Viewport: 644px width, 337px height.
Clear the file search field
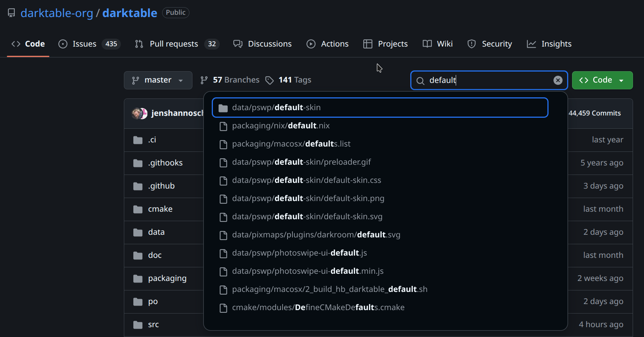click(x=558, y=80)
